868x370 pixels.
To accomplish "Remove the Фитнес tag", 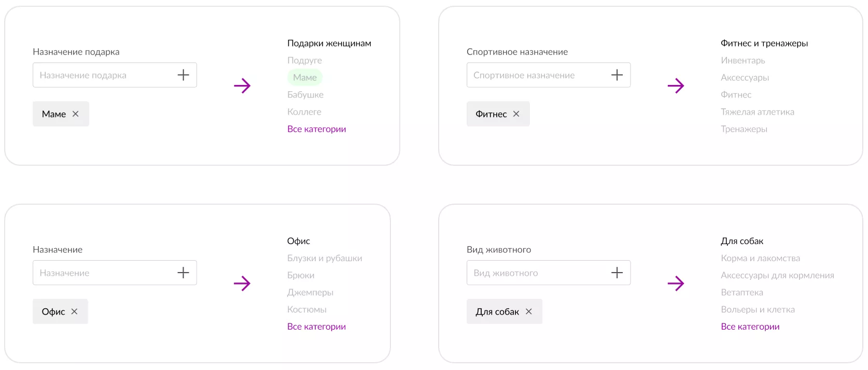I will 516,114.
